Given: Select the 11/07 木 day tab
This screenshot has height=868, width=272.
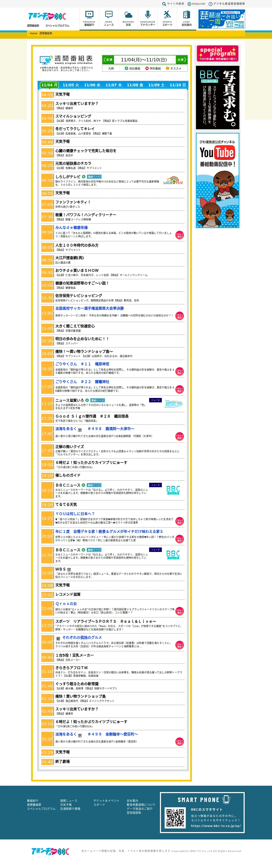Looking at the screenshot, I should click(113, 85).
